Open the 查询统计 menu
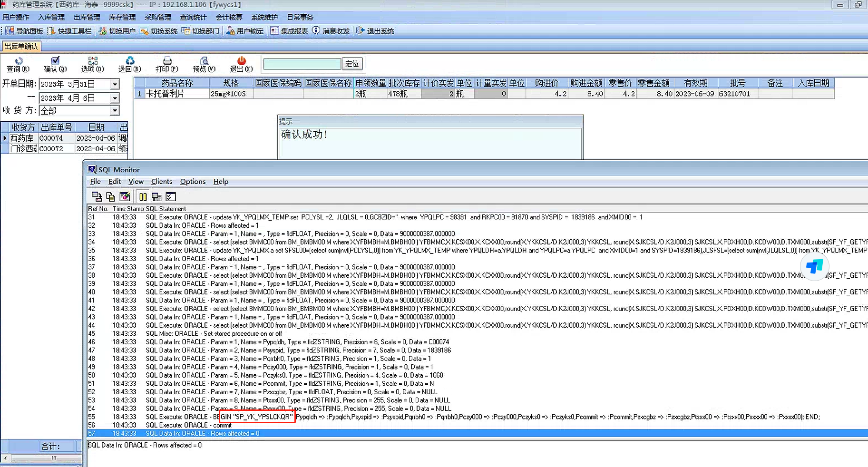Viewport: 868px width, 467px height. point(194,17)
